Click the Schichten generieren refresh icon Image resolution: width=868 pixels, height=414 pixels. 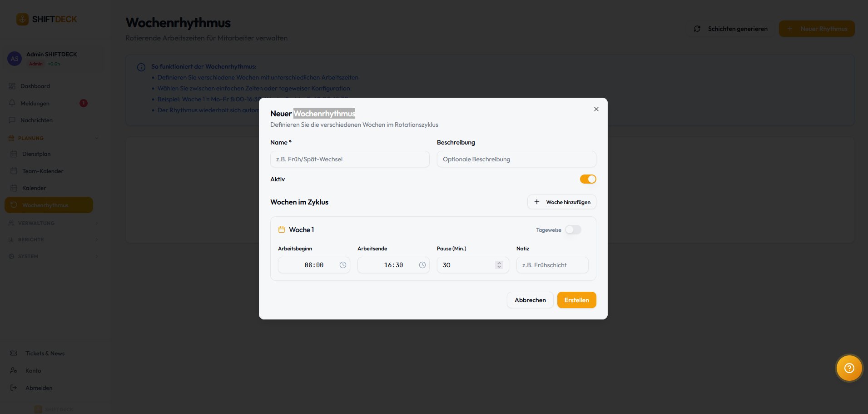pos(697,29)
